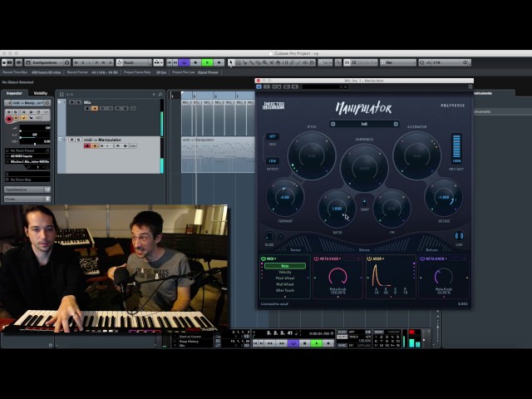Click the Octave knob
Viewport: 532px width, 399px height.
click(x=443, y=197)
